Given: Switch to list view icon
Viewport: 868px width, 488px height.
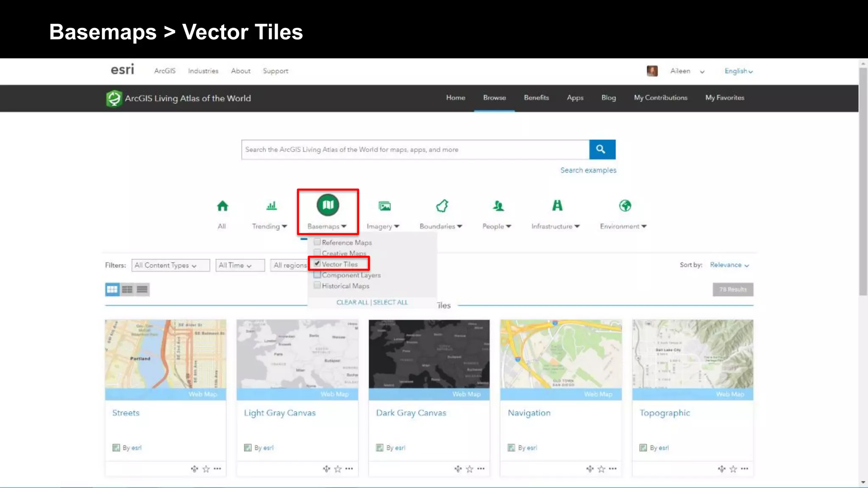Looking at the screenshot, I should pyautogui.click(x=142, y=289).
